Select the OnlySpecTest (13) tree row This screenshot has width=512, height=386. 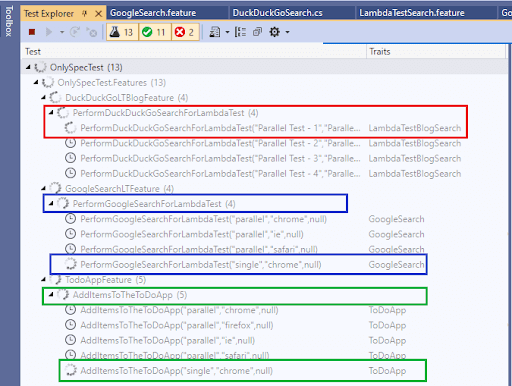click(x=264, y=67)
